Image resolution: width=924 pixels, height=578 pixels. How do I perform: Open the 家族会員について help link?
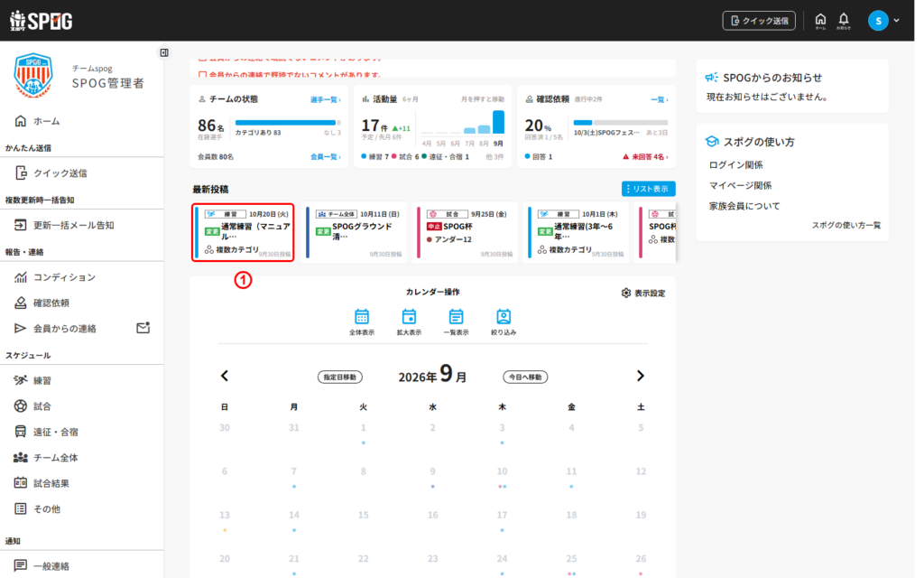tap(744, 206)
